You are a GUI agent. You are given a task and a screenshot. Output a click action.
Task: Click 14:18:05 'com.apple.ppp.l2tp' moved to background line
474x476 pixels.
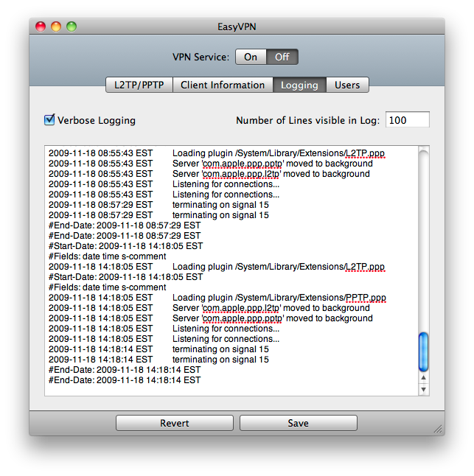(209, 308)
